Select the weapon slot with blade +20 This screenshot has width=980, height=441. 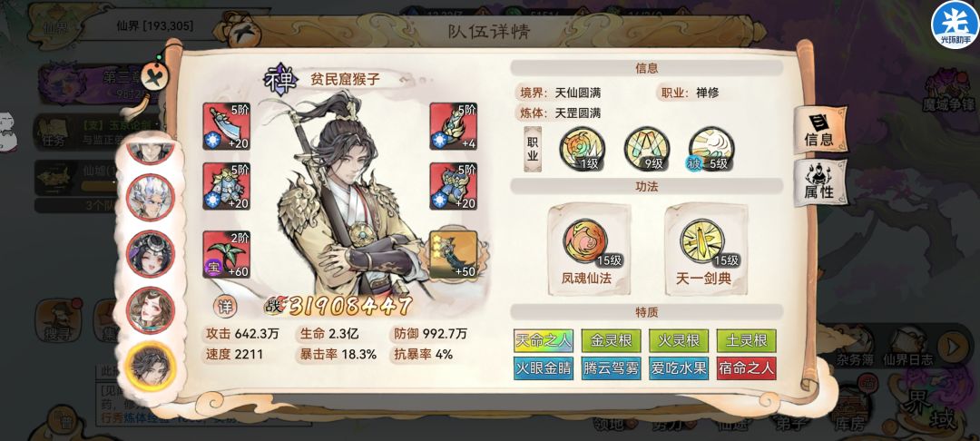226,126
